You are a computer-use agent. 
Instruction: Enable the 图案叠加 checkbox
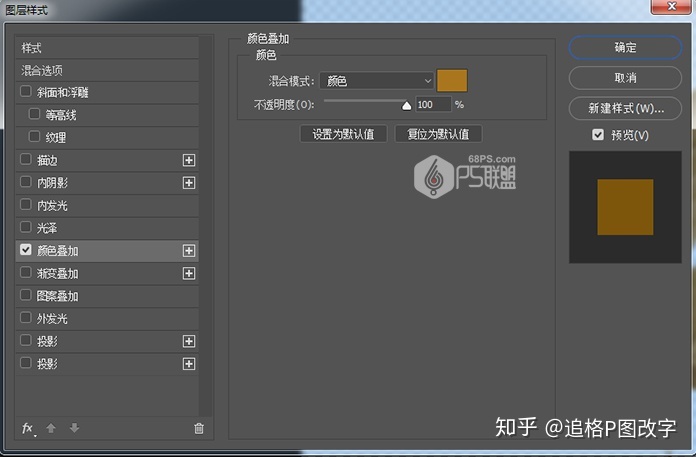pyautogui.click(x=26, y=295)
